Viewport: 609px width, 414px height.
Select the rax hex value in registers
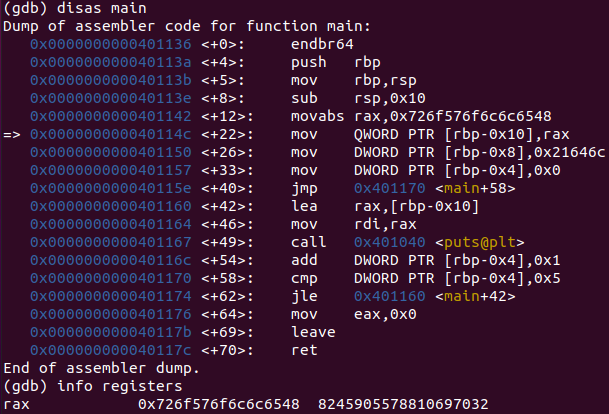219,404
